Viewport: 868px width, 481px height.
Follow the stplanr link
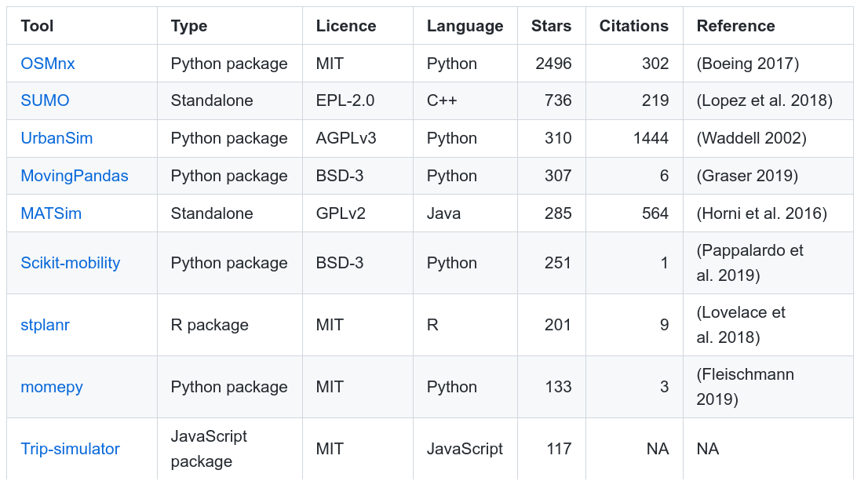pos(45,325)
